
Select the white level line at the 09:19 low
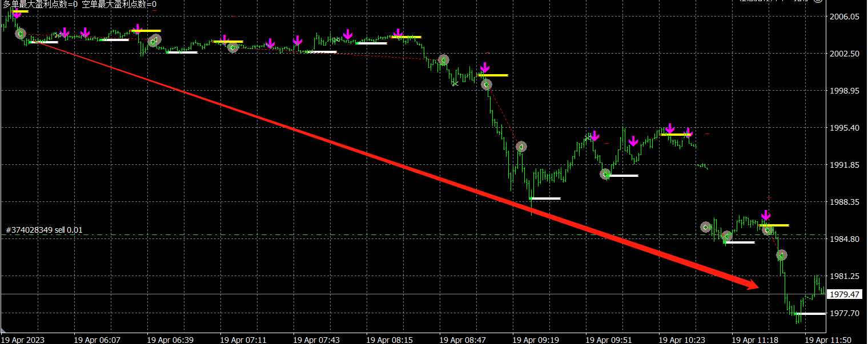(x=546, y=199)
